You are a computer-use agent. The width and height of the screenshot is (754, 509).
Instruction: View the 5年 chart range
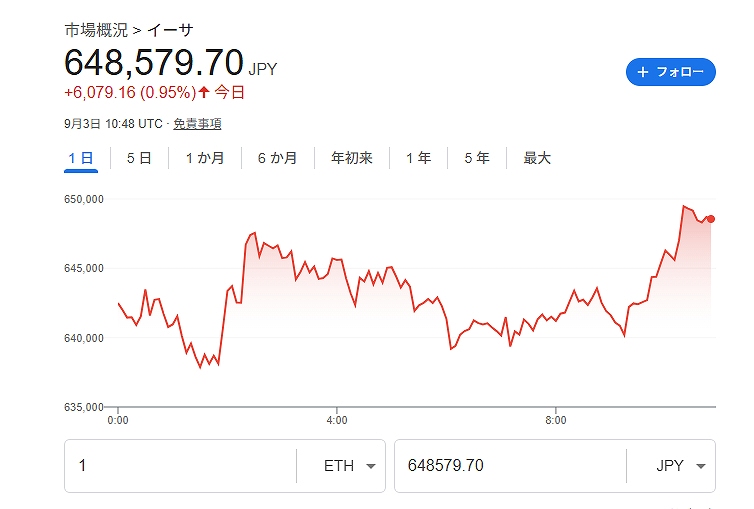477,158
